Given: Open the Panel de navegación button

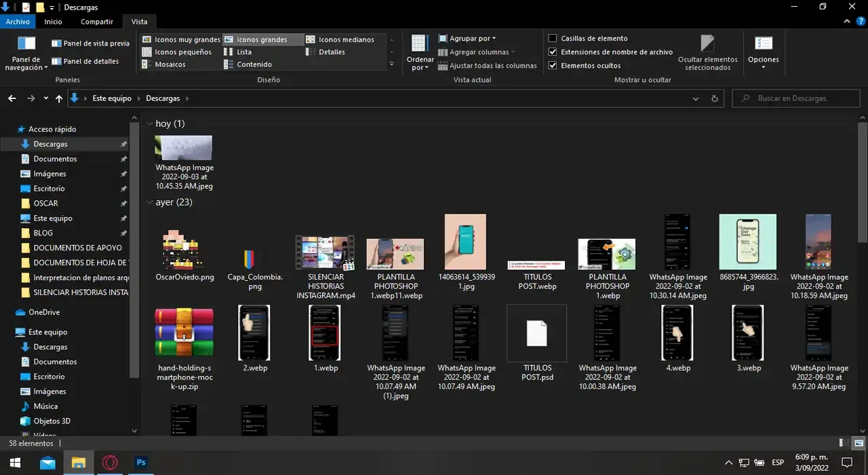Looking at the screenshot, I should pyautogui.click(x=26, y=54).
